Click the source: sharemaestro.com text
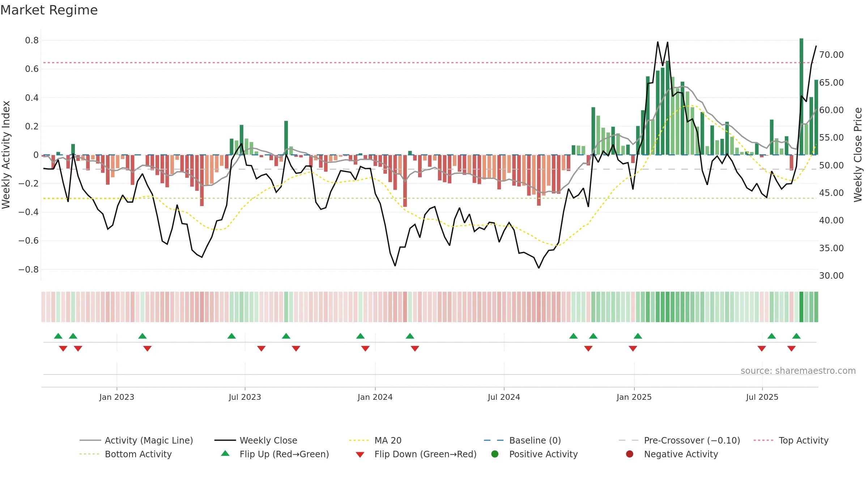 click(798, 371)
